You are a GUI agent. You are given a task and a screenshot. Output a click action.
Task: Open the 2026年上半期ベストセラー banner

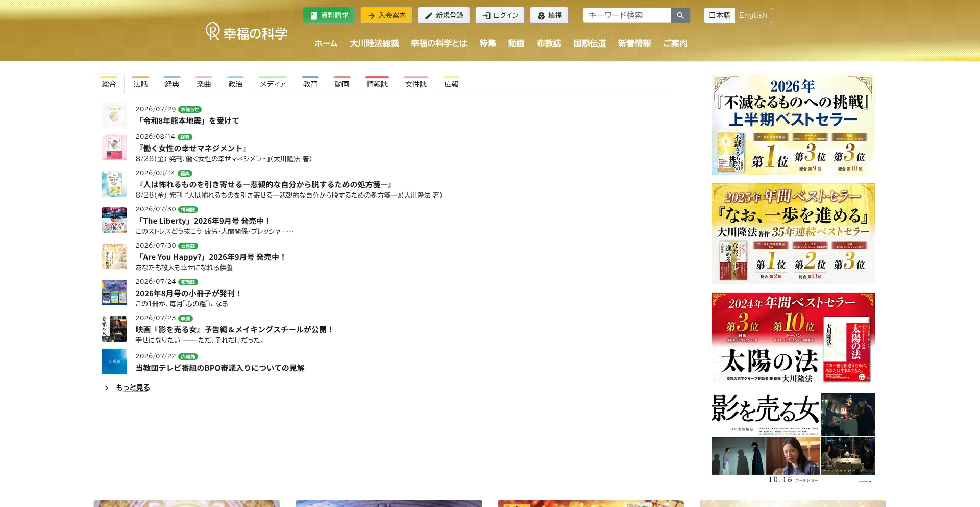pos(793,125)
